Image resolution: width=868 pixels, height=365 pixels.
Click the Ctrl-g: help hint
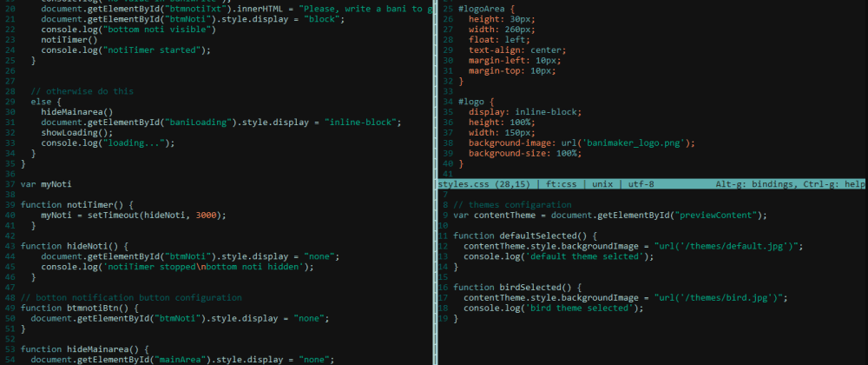833,184
